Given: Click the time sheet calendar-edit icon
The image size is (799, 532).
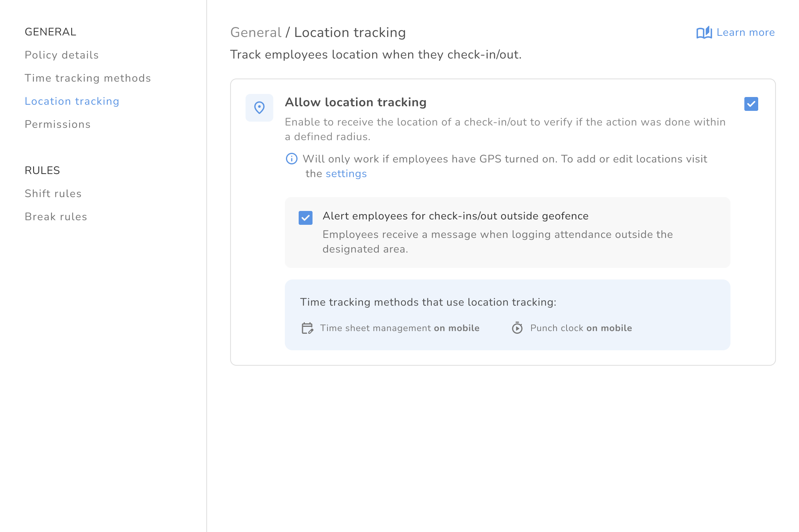Looking at the screenshot, I should click(307, 328).
